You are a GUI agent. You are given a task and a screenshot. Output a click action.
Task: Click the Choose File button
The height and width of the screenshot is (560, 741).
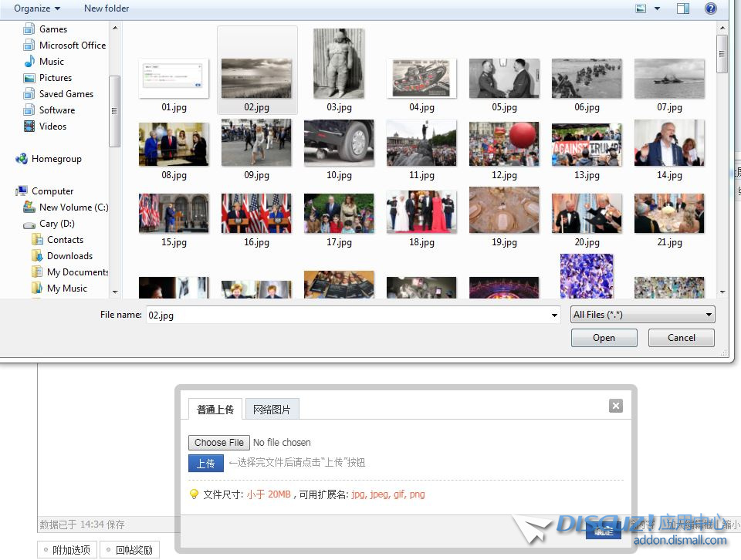[219, 443]
